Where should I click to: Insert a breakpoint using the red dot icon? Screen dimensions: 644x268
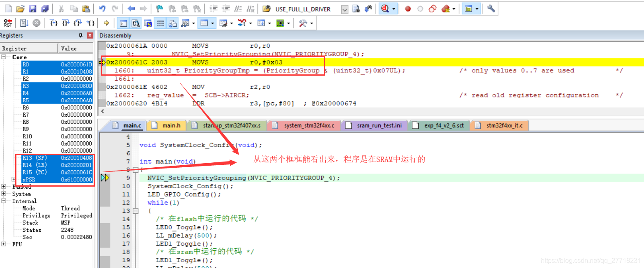tap(408, 9)
